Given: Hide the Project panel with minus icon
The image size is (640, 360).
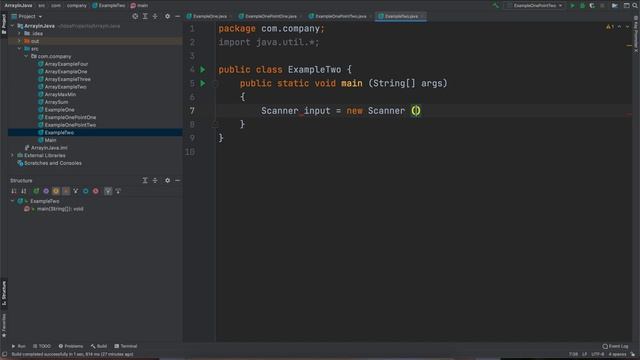Looking at the screenshot, I should click(x=178, y=16).
